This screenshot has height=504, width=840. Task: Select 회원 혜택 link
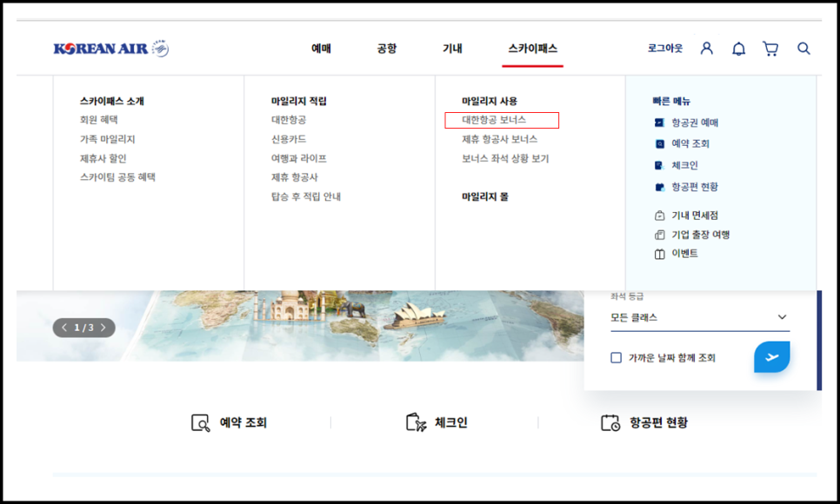pos(98,120)
